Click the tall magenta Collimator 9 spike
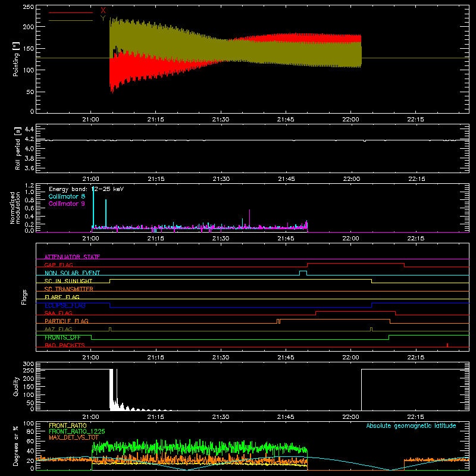 click(249, 218)
